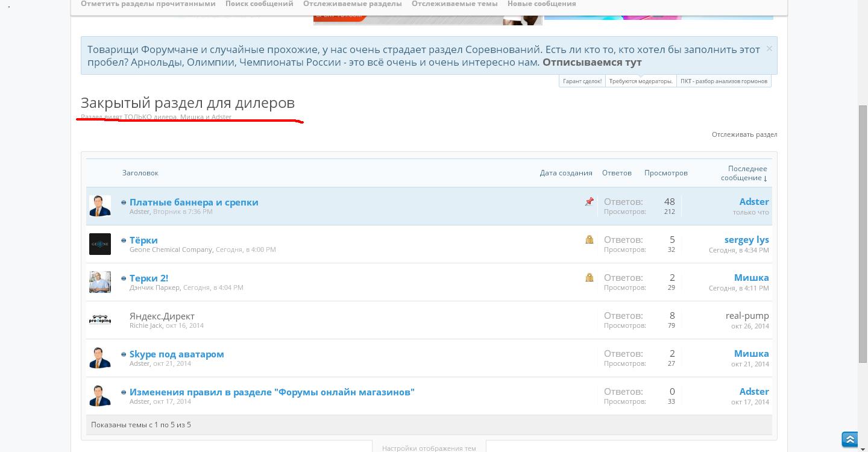Sort threads by Последнее сообщение column
The image size is (868, 452).
(746, 173)
